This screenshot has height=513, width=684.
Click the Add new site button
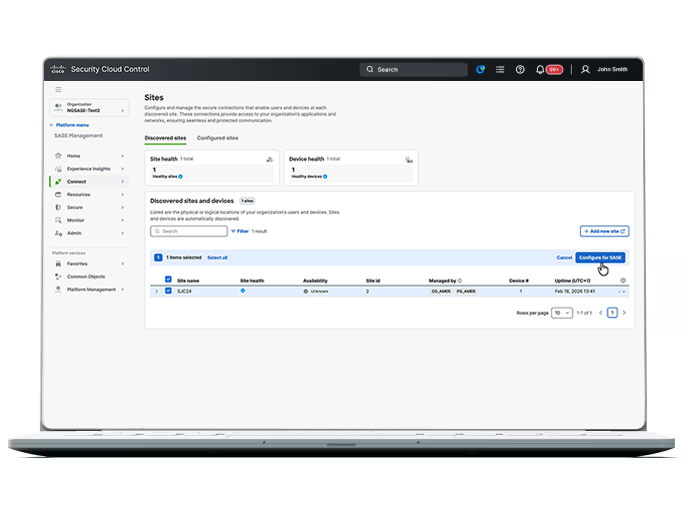click(605, 231)
